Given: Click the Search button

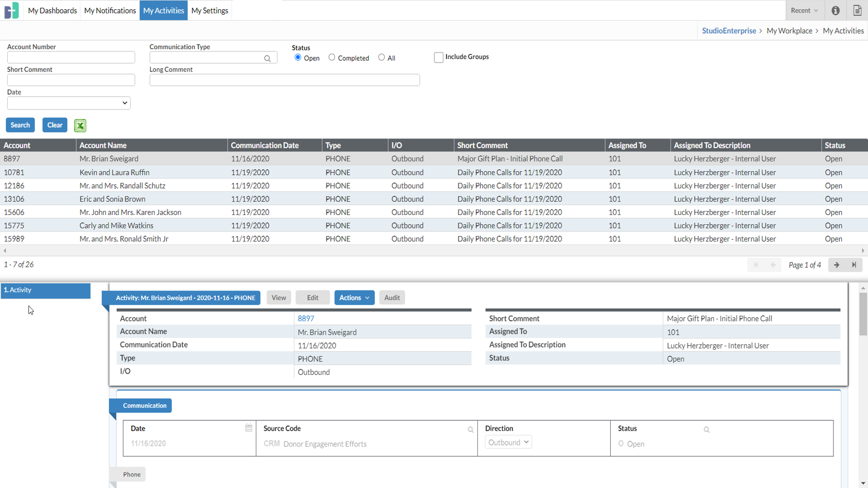Looking at the screenshot, I should [20, 125].
